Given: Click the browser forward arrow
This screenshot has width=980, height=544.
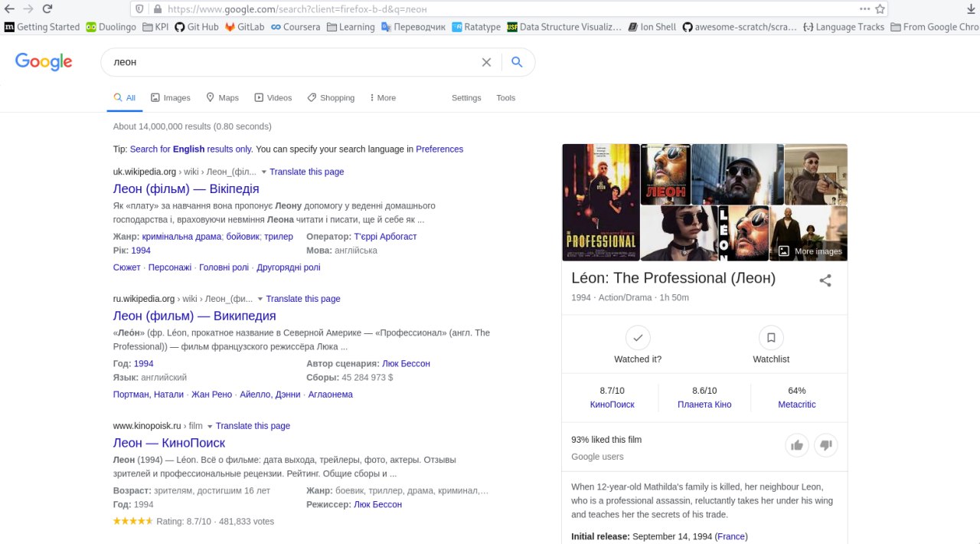Looking at the screenshot, I should 28,9.
